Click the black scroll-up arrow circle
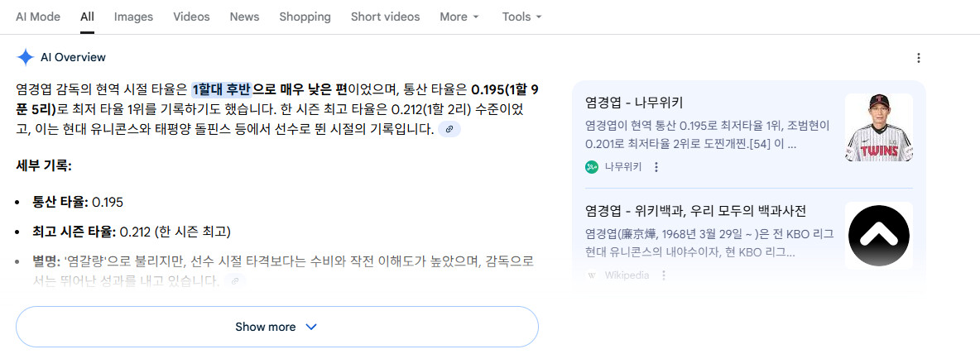 878,236
